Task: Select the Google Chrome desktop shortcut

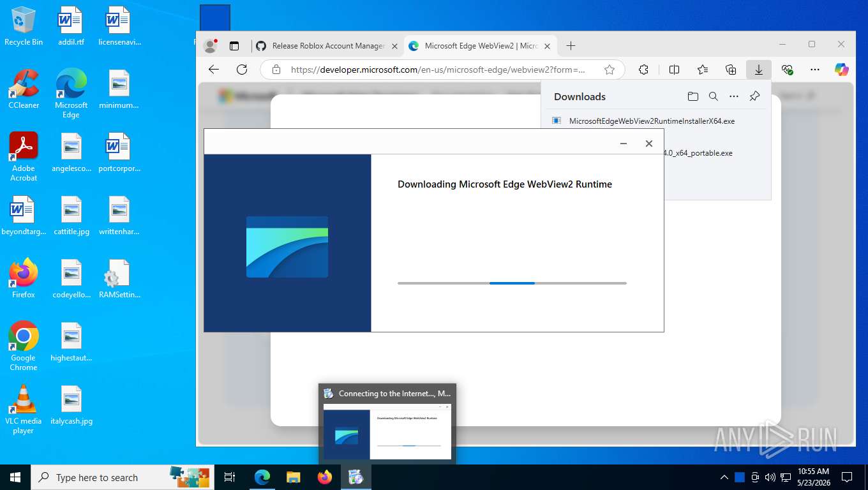Action: coord(24,346)
